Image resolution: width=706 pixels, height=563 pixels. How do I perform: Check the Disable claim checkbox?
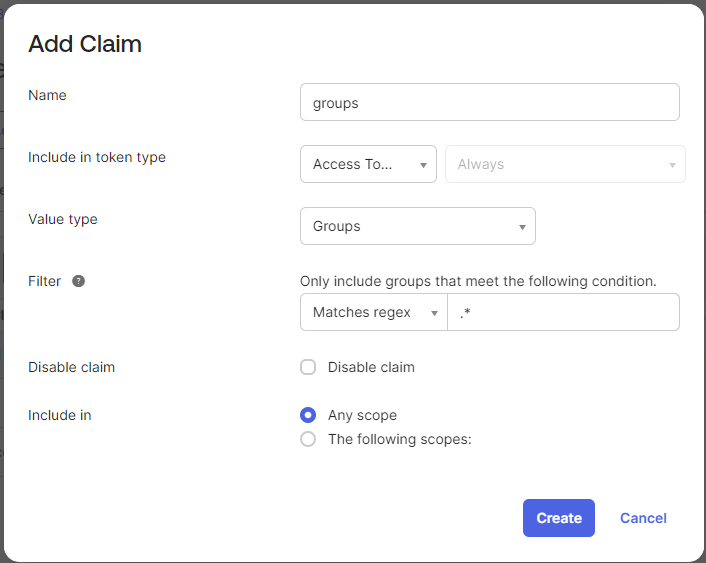308,367
